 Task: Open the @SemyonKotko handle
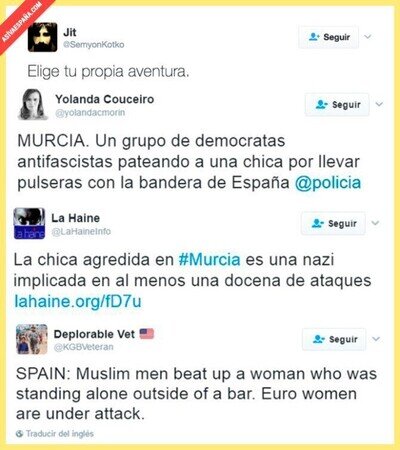94,45
